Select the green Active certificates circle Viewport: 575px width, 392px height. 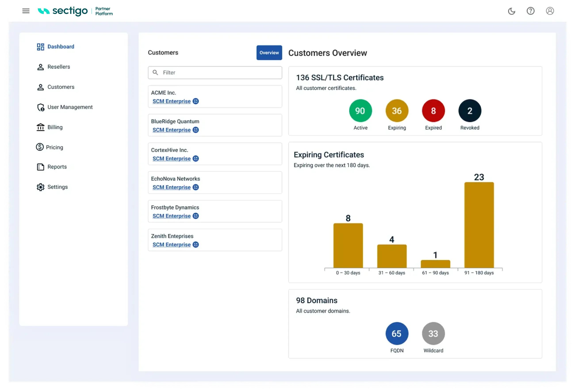(x=360, y=111)
